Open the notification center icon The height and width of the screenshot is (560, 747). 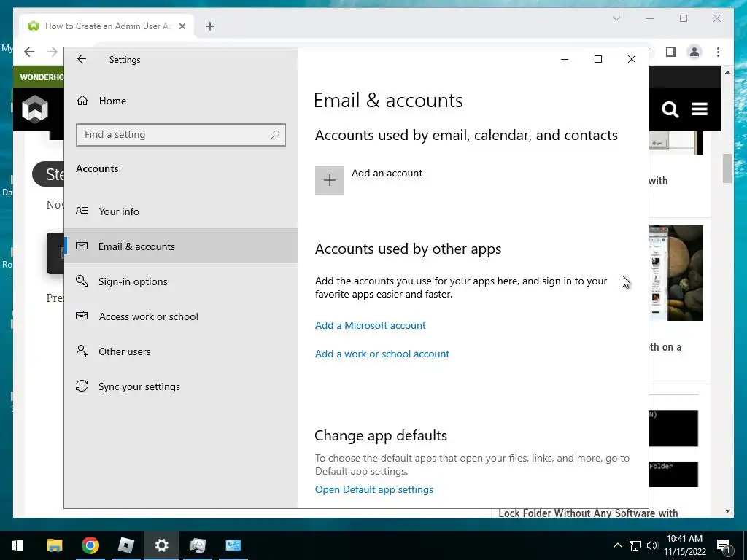[x=724, y=545]
